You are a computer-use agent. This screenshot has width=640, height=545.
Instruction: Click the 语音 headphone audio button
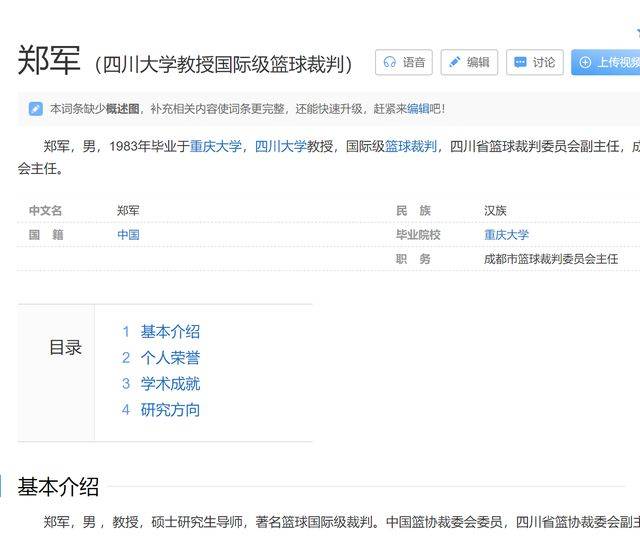[x=404, y=62]
